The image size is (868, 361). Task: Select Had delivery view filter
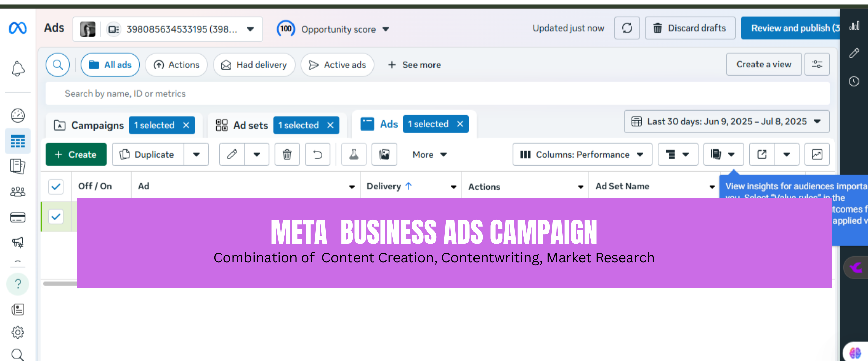click(x=254, y=65)
